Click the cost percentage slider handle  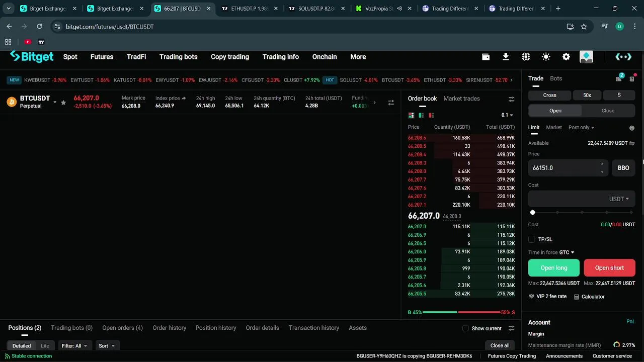tap(533, 213)
